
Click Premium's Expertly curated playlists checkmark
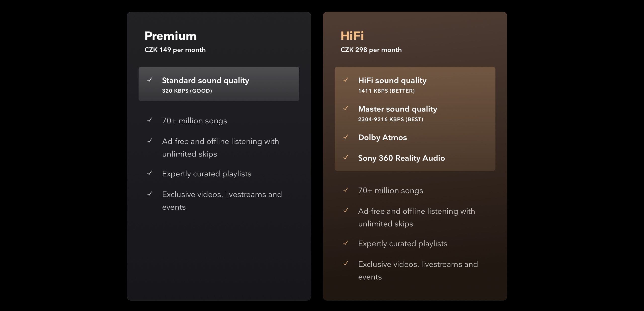(150, 173)
